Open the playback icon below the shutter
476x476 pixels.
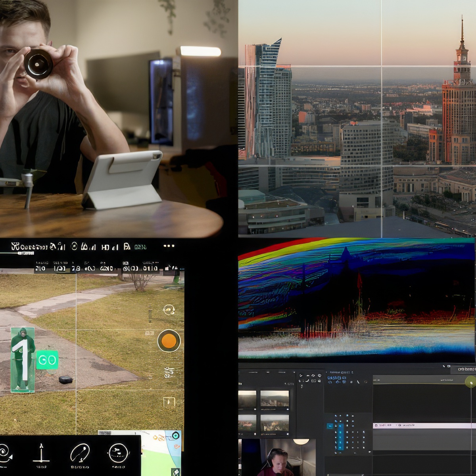(169, 401)
